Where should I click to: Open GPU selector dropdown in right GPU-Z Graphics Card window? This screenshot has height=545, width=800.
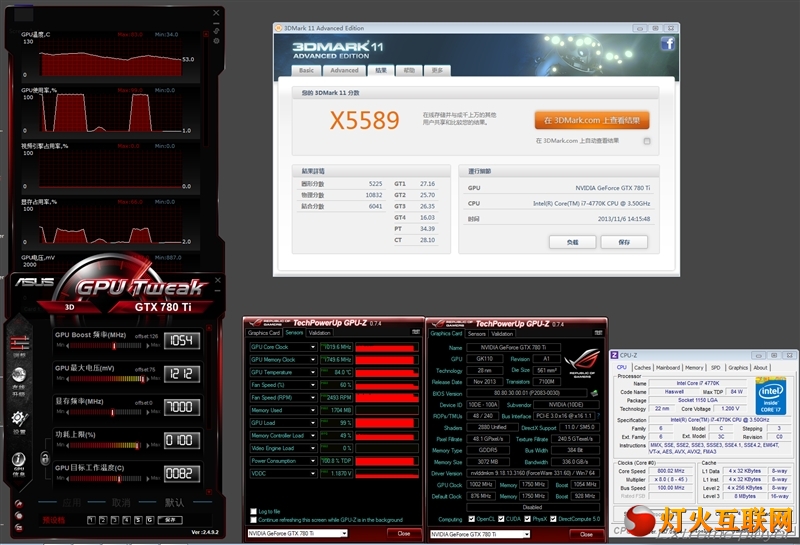coord(527,534)
